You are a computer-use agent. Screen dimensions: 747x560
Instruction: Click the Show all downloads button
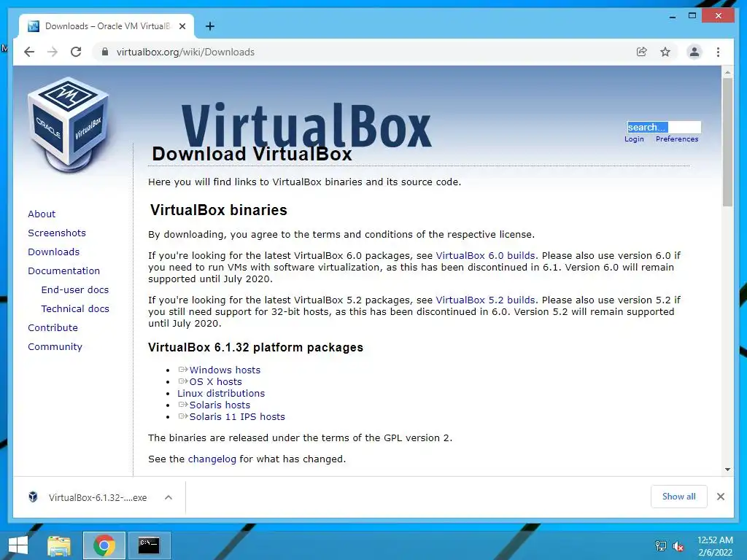[678, 497]
